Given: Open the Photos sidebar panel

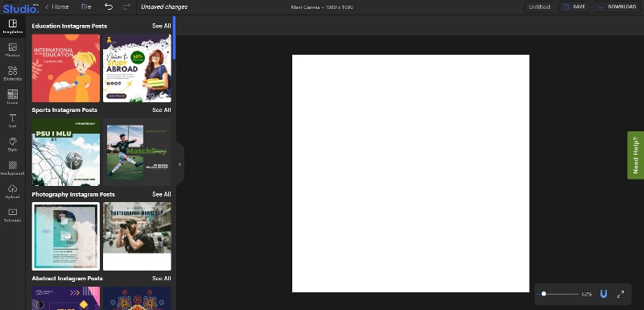Looking at the screenshot, I should [13, 50].
